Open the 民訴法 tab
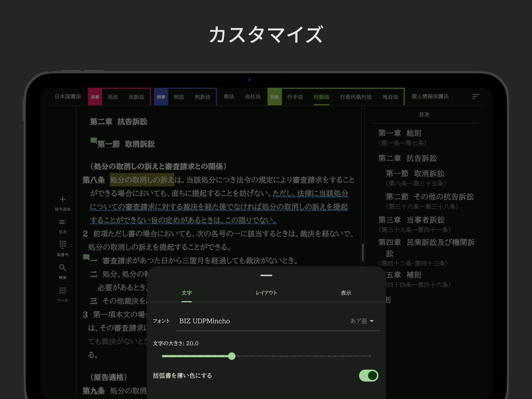This screenshot has width=532, height=399. point(136,97)
